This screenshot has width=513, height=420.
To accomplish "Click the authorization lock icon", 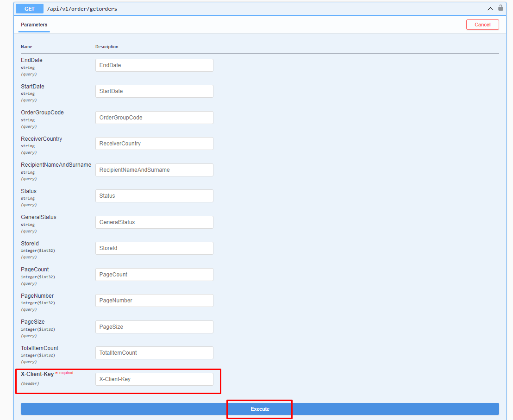I will pyautogui.click(x=500, y=8).
